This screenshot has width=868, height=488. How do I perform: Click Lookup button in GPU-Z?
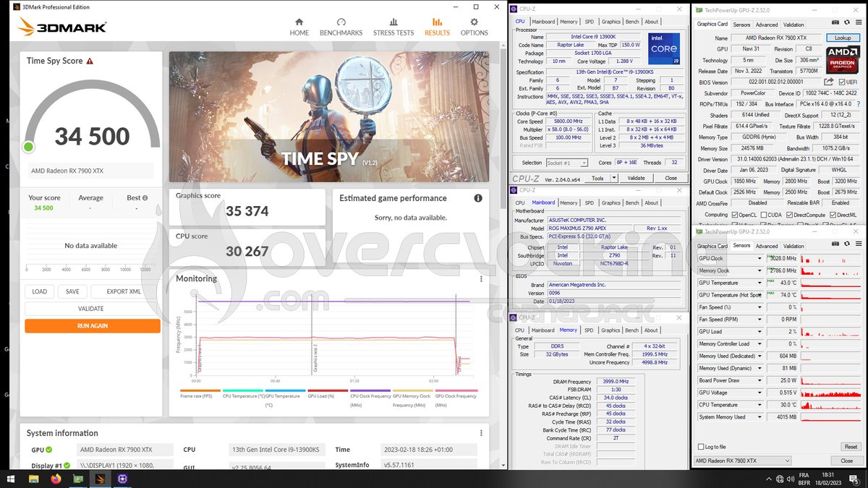coord(843,38)
